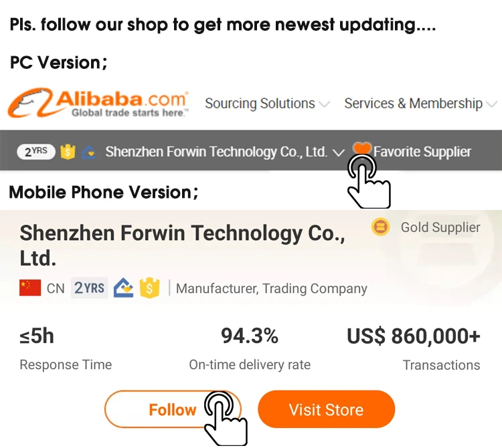Click the yellow Trade Assurance shield in mobile card
The width and height of the screenshot is (502, 448).
click(x=149, y=288)
